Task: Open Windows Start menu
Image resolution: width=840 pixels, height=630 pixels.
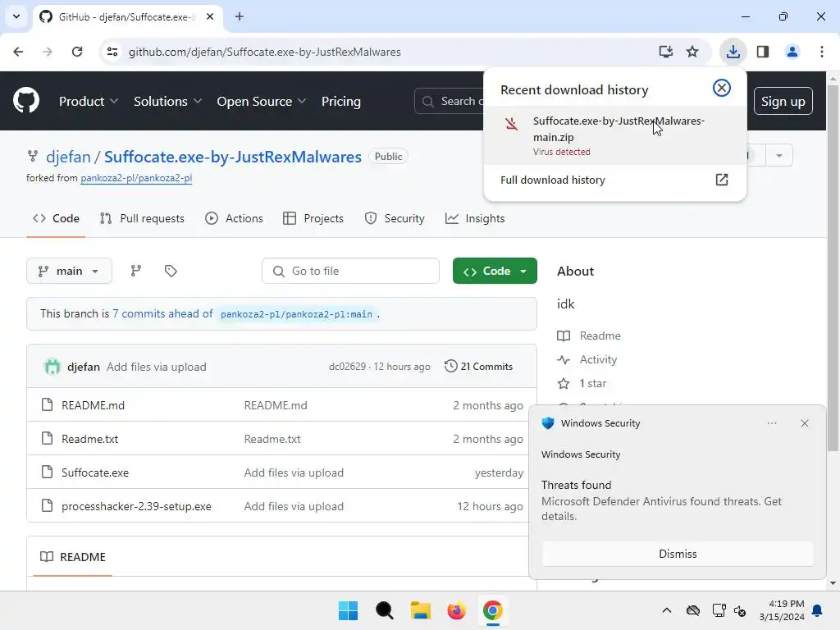Action: point(348,610)
